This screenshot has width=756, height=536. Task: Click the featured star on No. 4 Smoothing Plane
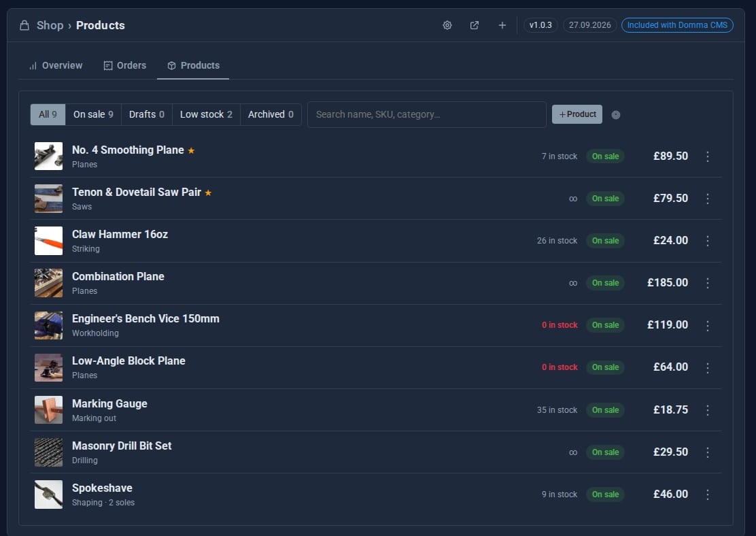191,150
